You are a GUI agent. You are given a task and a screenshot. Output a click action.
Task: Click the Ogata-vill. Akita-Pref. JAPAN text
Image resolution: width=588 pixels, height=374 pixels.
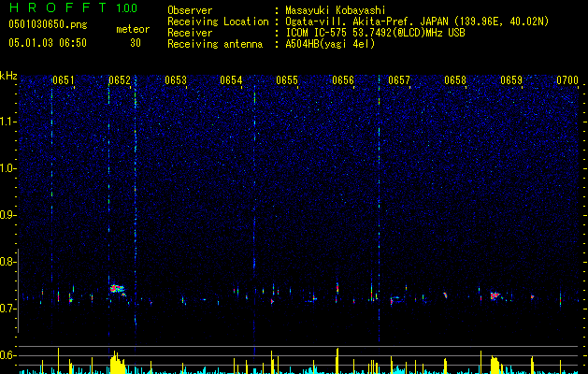(x=368, y=22)
